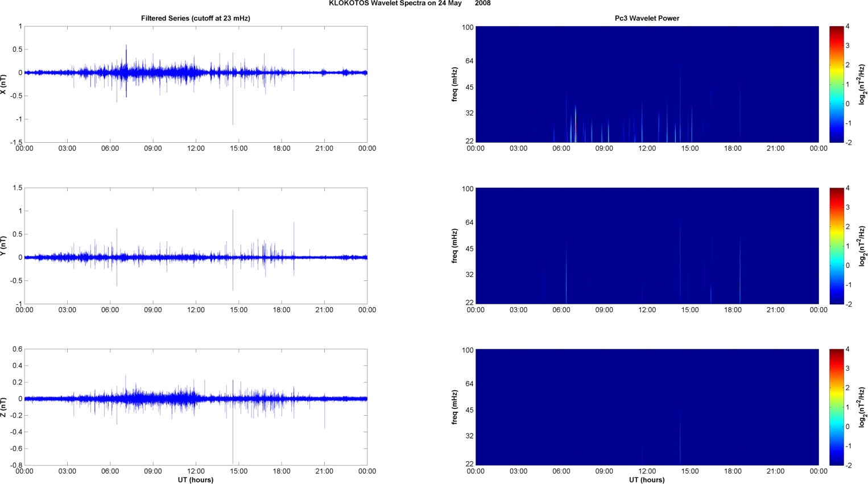Viewport: 868px width, 484px height.
Task: Click UT (hours) label under Z plot
Action: (x=195, y=480)
